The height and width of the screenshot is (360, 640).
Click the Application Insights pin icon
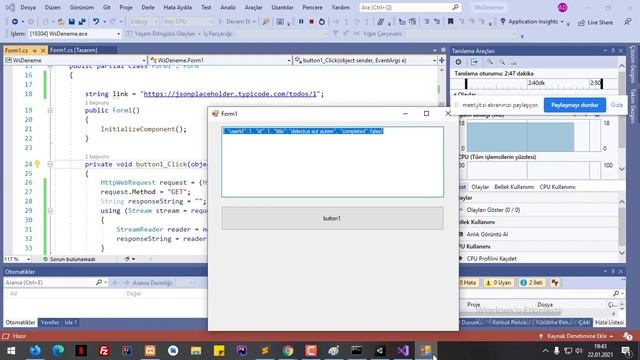click(x=502, y=21)
